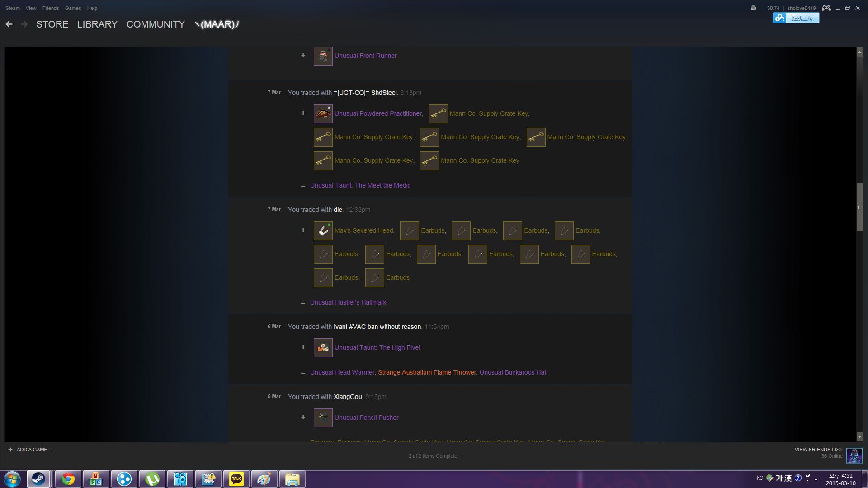Open the Steam menu
Screen dimensions: 868x488
click(12, 8)
